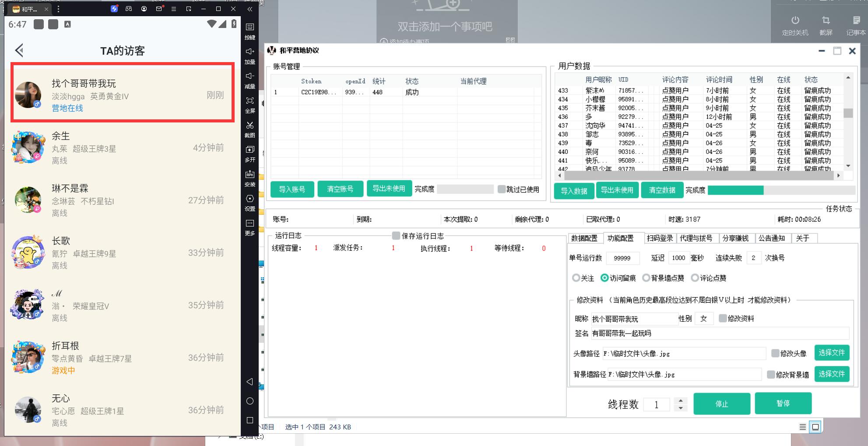Select the 背景墙点赞 radio button
Image resolution: width=868 pixels, height=446 pixels.
pyautogui.click(x=646, y=278)
